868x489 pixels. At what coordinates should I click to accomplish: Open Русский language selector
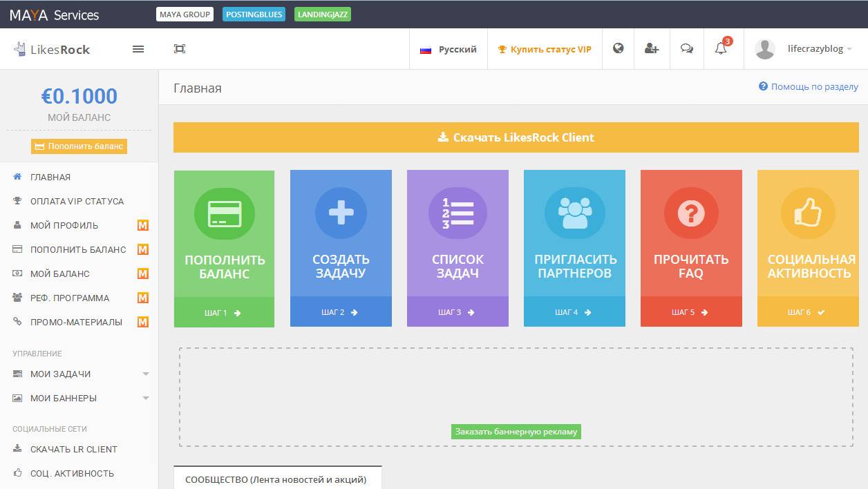(x=449, y=49)
